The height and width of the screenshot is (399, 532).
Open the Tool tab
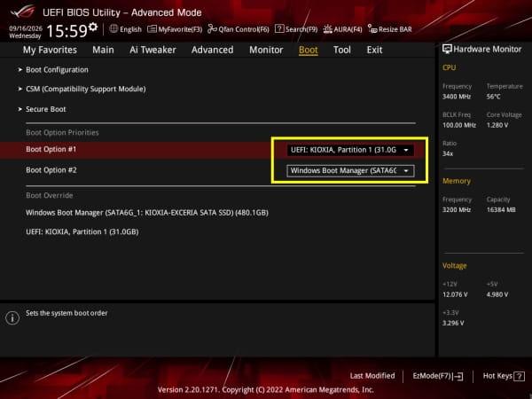click(342, 50)
